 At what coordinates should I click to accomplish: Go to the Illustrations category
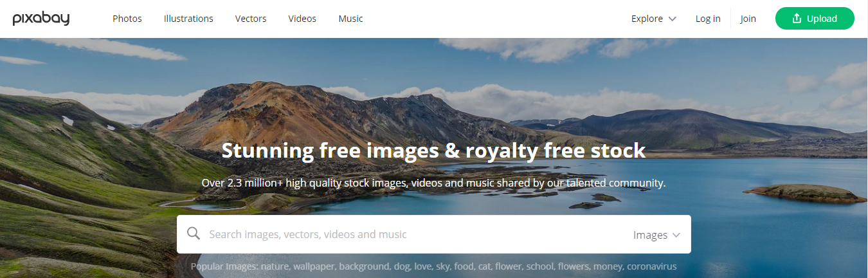click(x=188, y=19)
